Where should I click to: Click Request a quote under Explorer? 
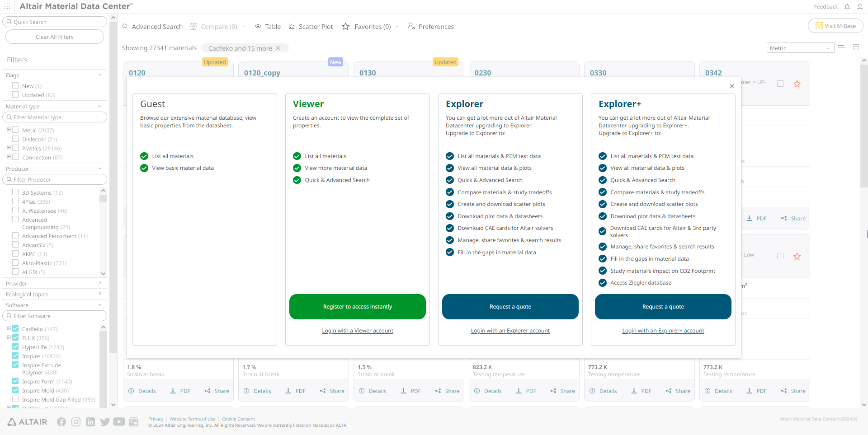pyautogui.click(x=510, y=307)
